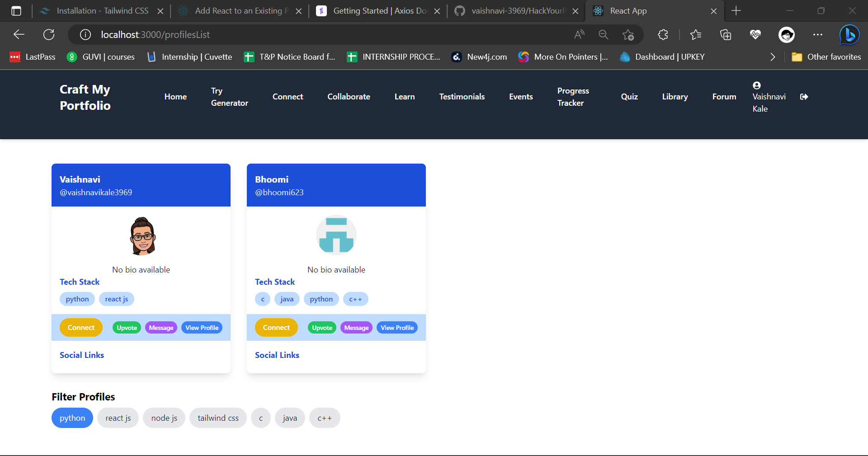Click Connect on Vaishnavi's profile card

[80, 327]
